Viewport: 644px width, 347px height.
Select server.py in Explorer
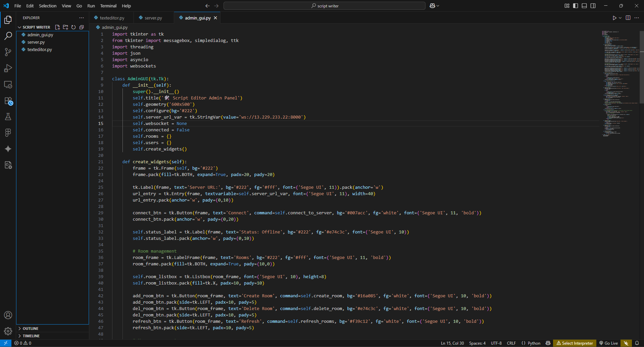pos(52,42)
